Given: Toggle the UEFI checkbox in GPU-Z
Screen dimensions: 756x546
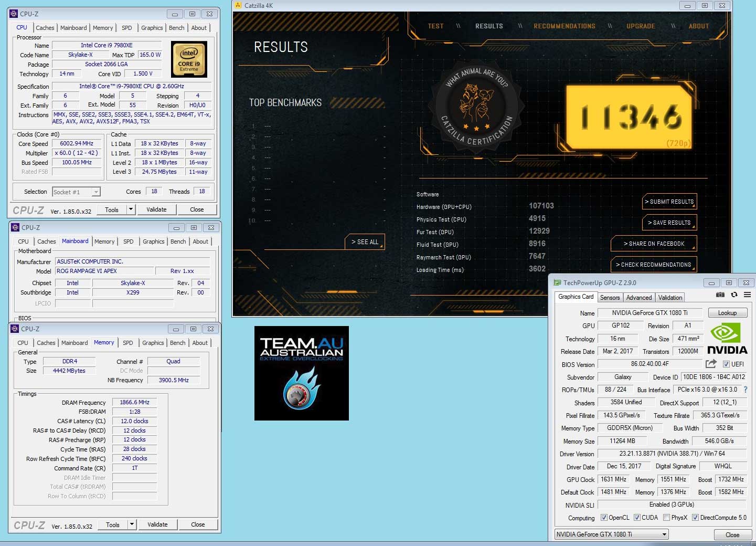Looking at the screenshot, I should (x=726, y=364).
